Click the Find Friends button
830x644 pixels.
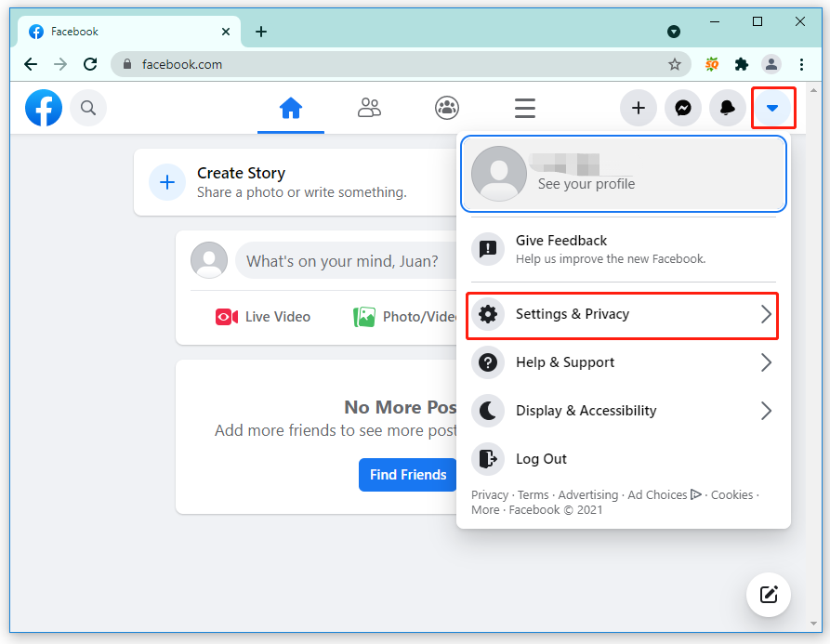[x=408, y=475]
